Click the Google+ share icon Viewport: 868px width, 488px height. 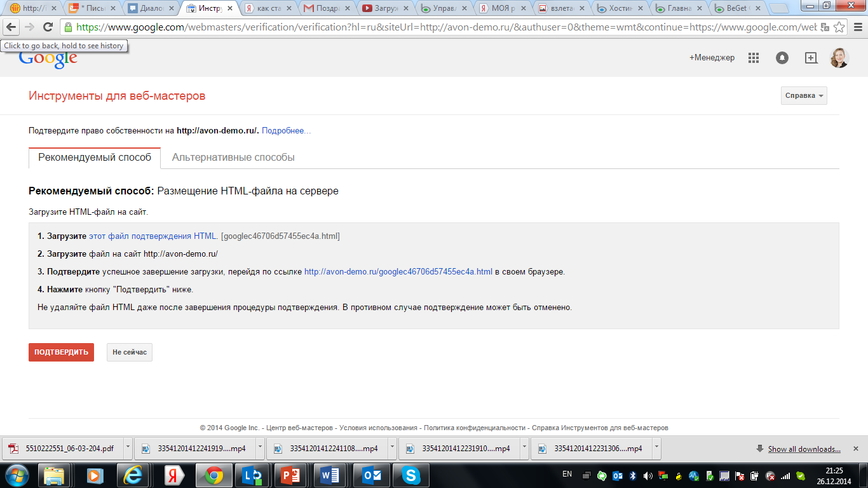point(811,58)
